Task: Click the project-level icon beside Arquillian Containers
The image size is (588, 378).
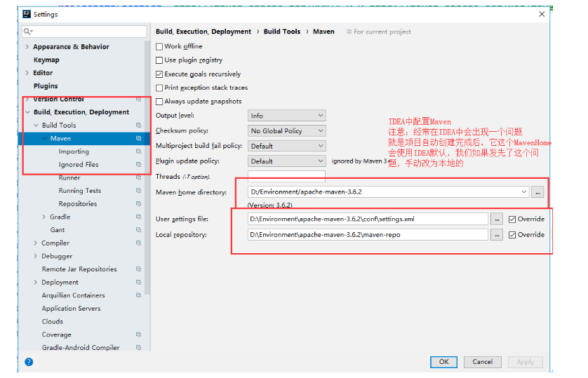Action: tap(138, 295)
